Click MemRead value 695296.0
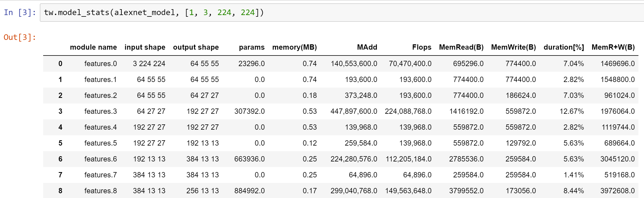This screenshot has width=644, height=198. click(468, 64)
